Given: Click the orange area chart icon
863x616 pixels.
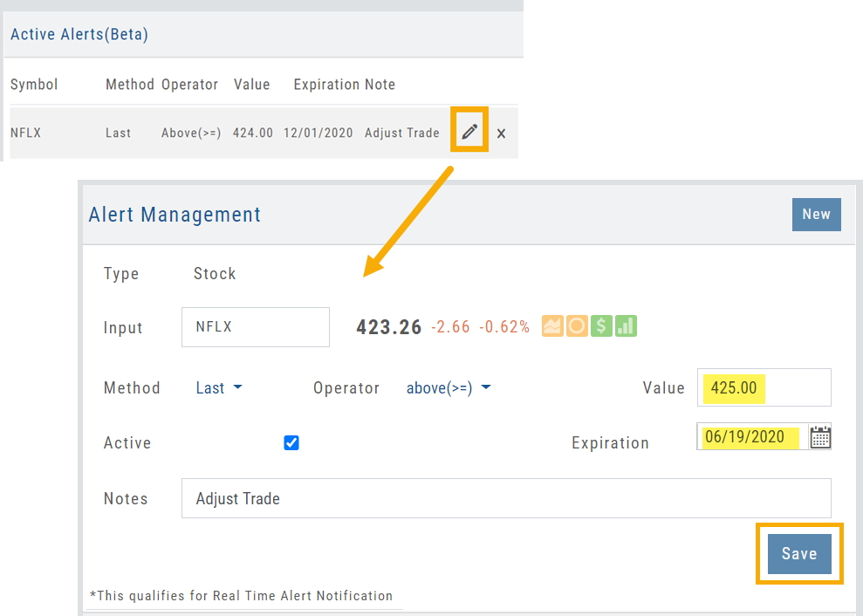Looking at the screenshot, I should pos(552,326).
